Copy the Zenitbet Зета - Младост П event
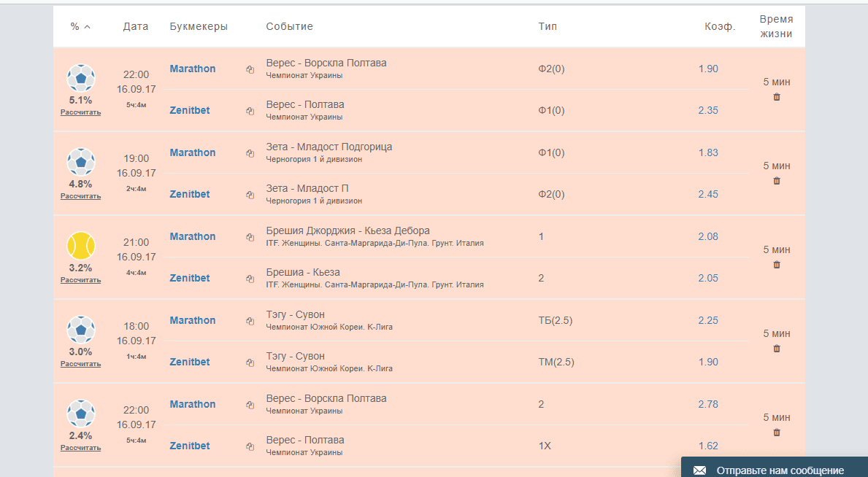Image resolution: width=868 pixels, height=477 pixels. tap(250, 195)
